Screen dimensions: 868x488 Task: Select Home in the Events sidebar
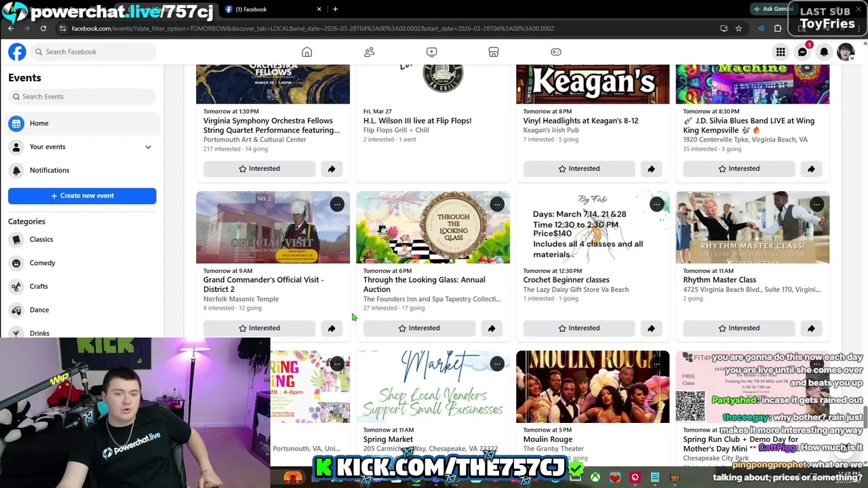pyautogui.click(x=82, y=123)
